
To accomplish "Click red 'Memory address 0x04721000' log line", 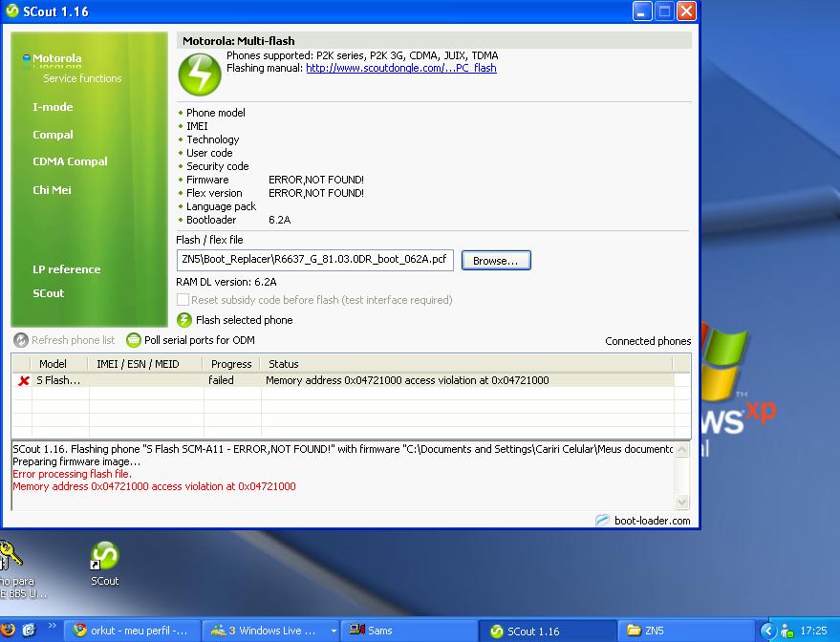I will pos(154,486).
